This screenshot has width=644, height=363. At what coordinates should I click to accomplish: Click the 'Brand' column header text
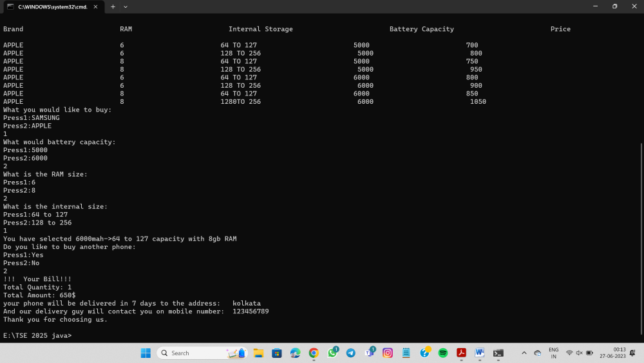click(13, 29)
